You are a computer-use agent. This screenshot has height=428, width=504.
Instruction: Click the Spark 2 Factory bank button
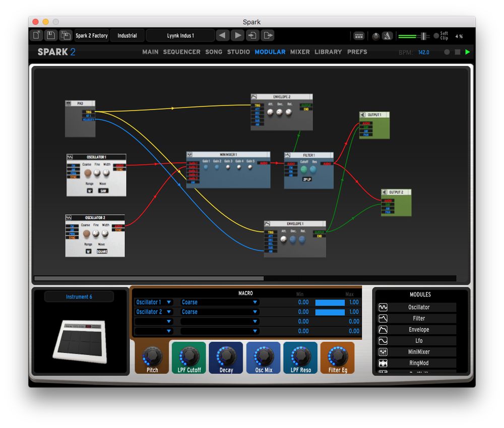(x=91, y=36)
